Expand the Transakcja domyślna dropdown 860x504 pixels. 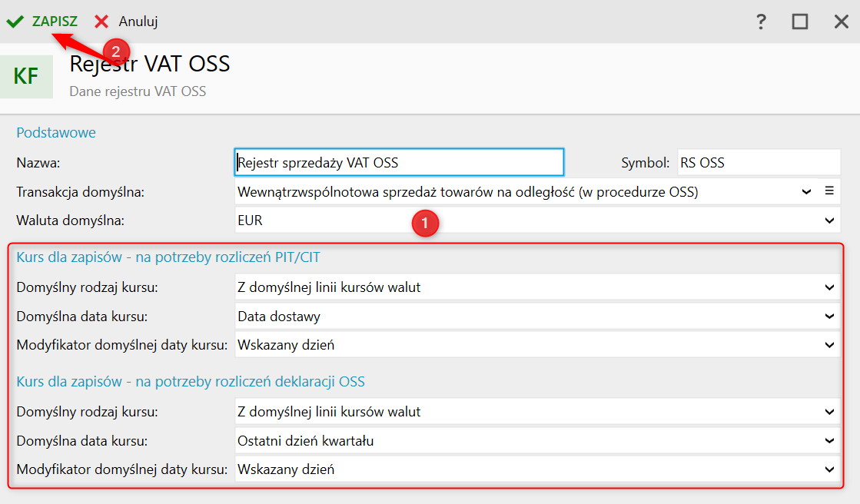click(806, 192)
